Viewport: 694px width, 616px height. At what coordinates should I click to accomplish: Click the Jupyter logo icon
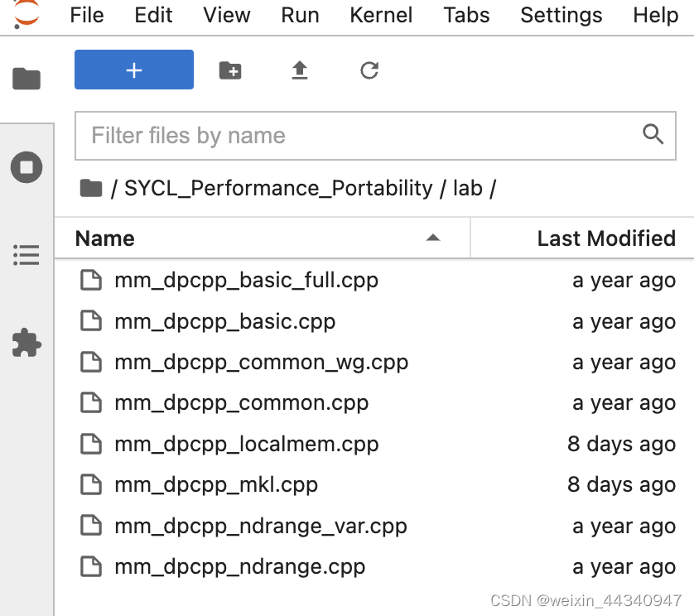coord(27,14)
